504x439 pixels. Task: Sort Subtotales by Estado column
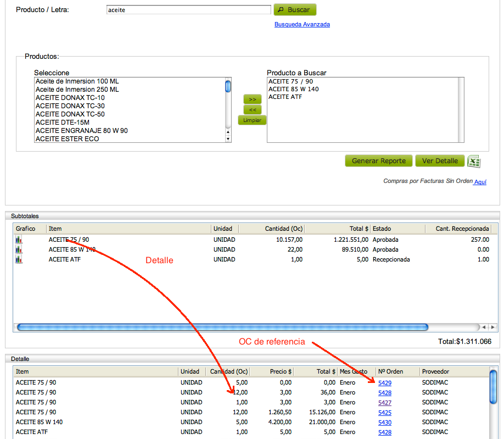[398, 229]
